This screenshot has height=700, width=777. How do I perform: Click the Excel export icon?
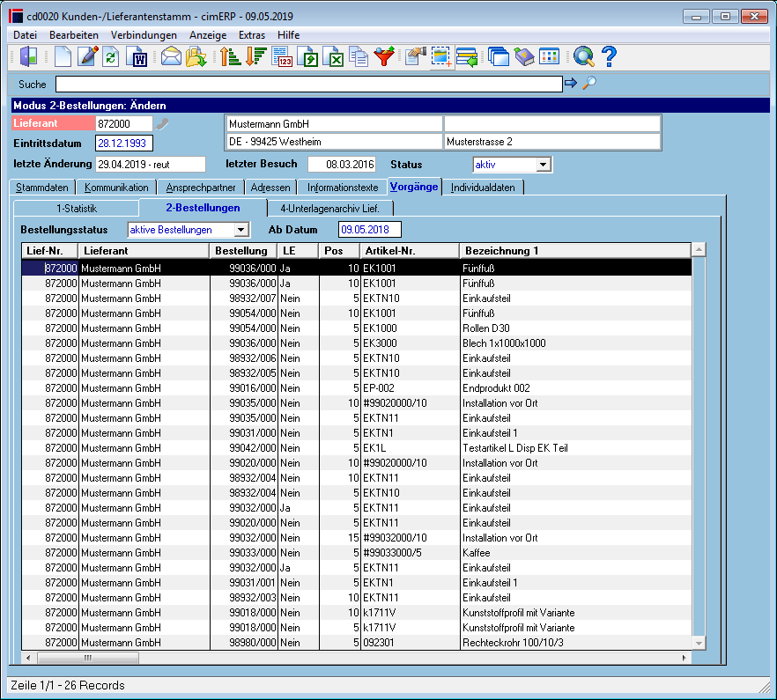pos(334,56)
